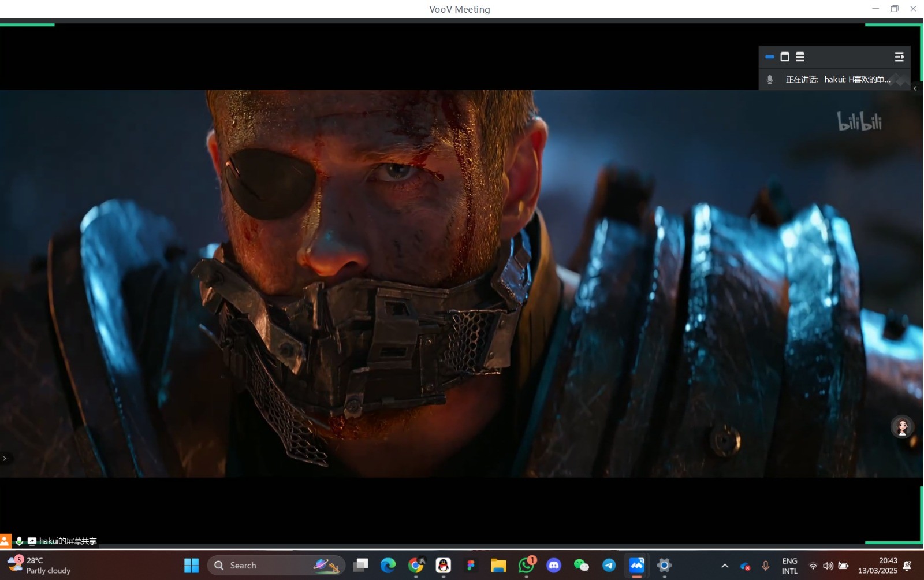Click the orange participant avatar icon
Screen dimensions: 924x580
point(5,541)
